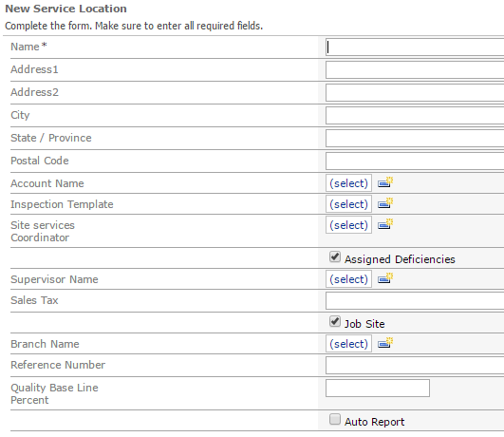Uncheck the Assigned Deficiencies checkbox
This screenshot has width=504, height=437.
(335, 257)
